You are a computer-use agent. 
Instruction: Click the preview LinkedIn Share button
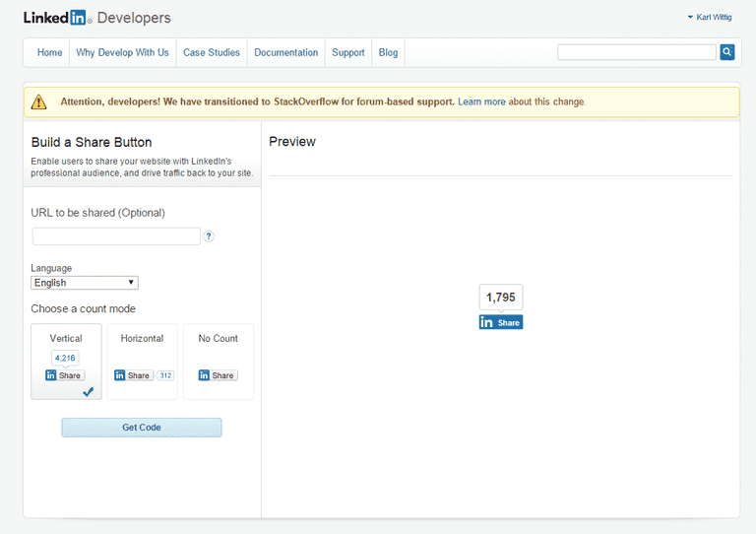(501, 322)
